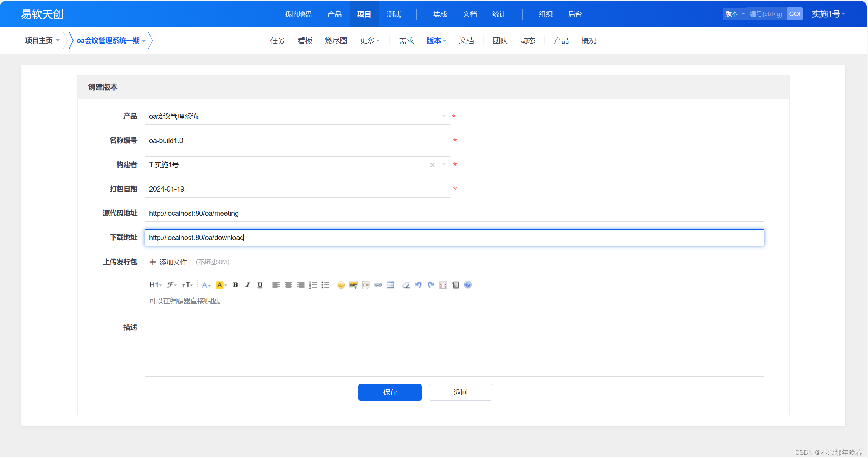Insert an emoticon in the editor

point(341,285)
